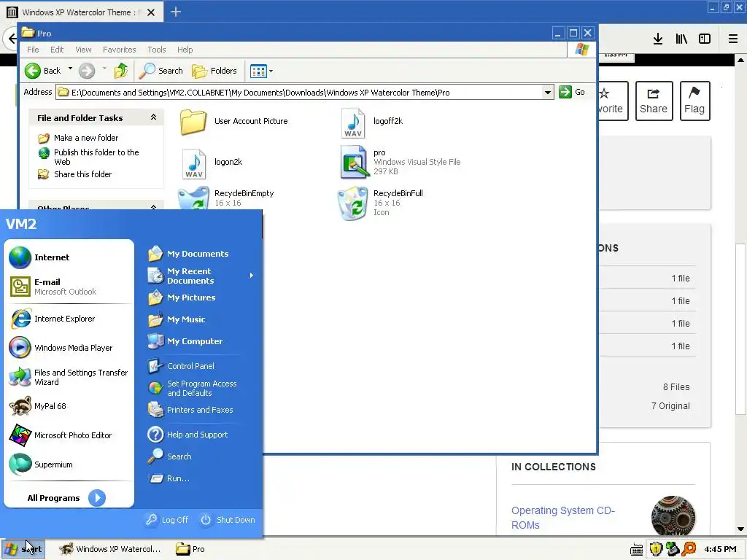Open Help and Support
Viewport: 747px width, 560px height.
point(187,435)
